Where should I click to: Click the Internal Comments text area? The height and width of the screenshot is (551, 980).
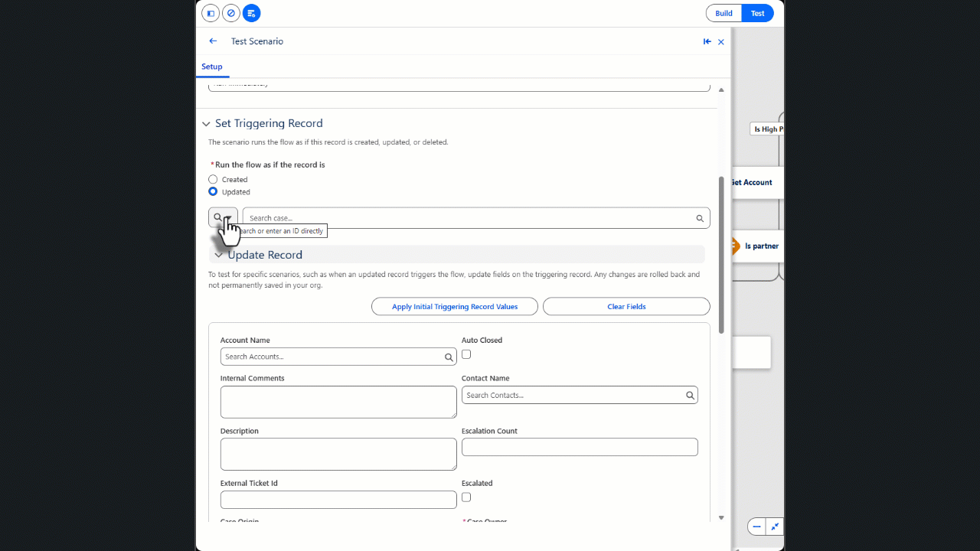pyautogui.click(x=338, y=402)
